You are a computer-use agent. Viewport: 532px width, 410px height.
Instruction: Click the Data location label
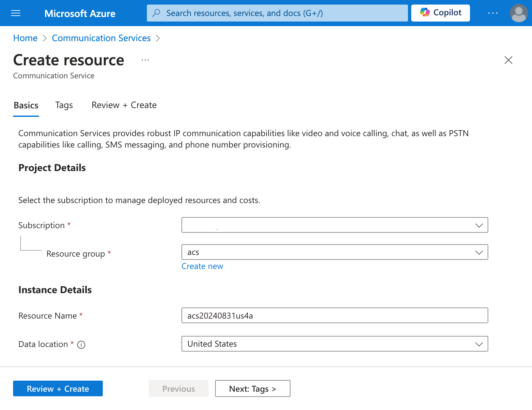click(x=43, y=344)
